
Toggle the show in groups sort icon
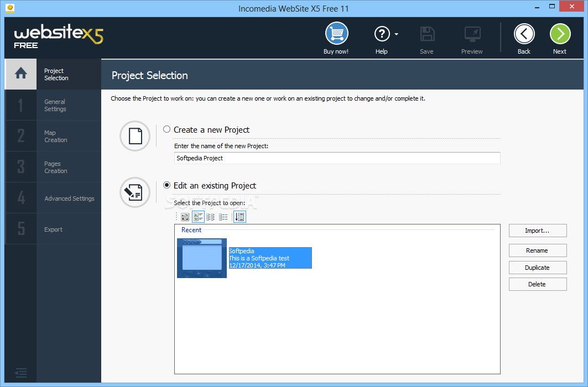click(240, 217)
